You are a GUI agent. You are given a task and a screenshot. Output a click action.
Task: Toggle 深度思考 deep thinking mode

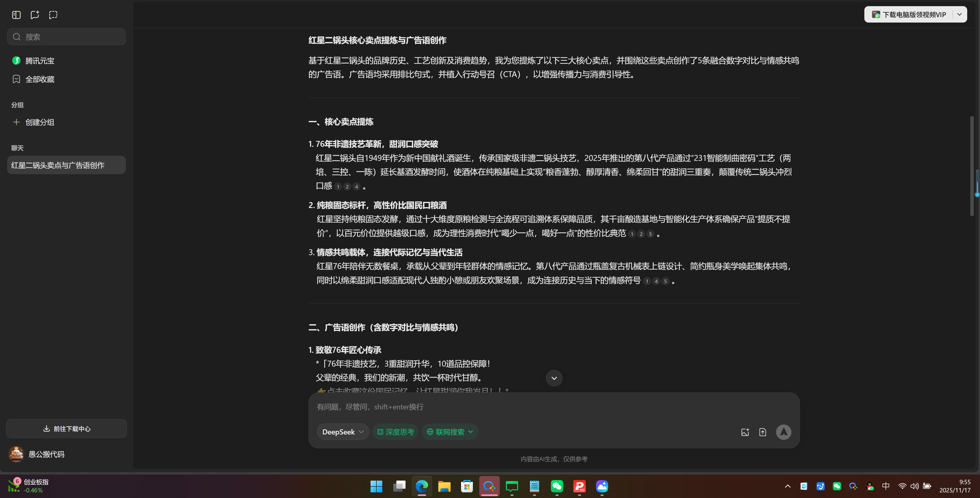[395, 432]
